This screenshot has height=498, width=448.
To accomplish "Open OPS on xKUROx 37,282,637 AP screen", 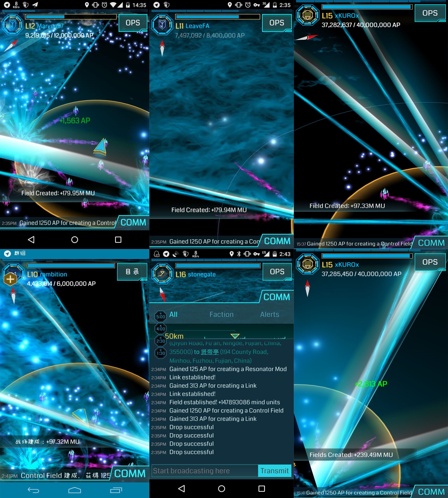I will pyautogui.click(x=430, y=13).
